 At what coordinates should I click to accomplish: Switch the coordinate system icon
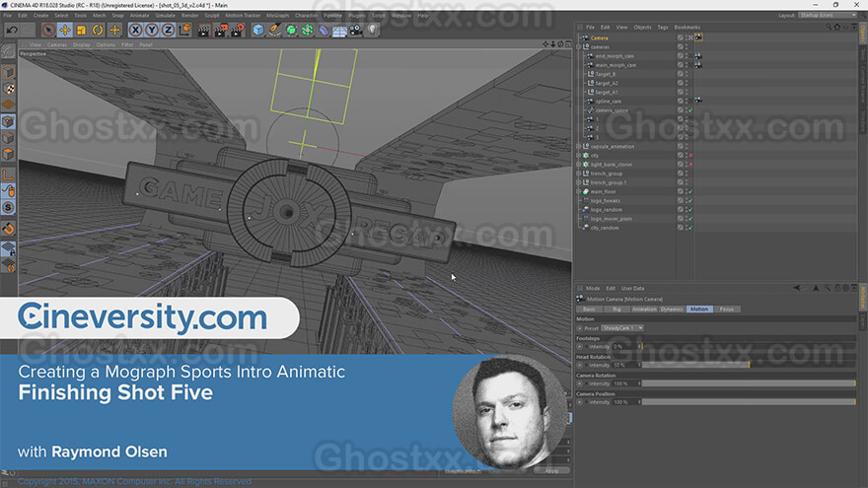click(184, 30)
